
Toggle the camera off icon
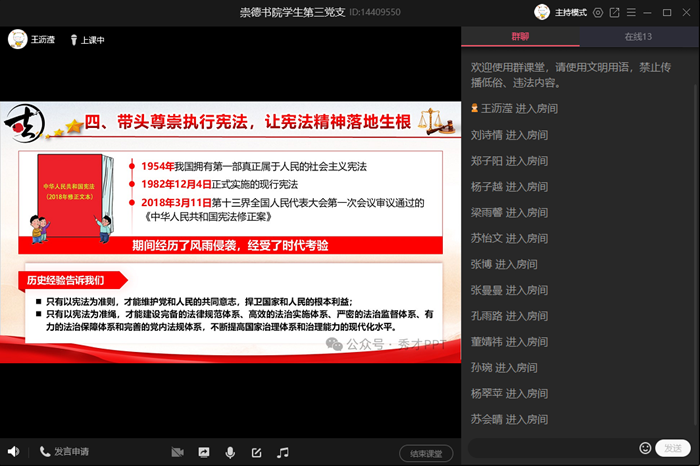point(177,452)
